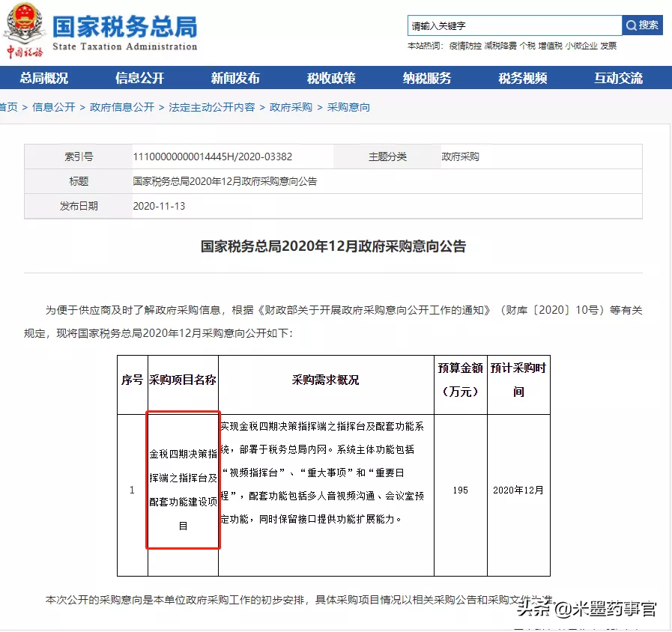Click the 标题 row value text

pos(225,181)
